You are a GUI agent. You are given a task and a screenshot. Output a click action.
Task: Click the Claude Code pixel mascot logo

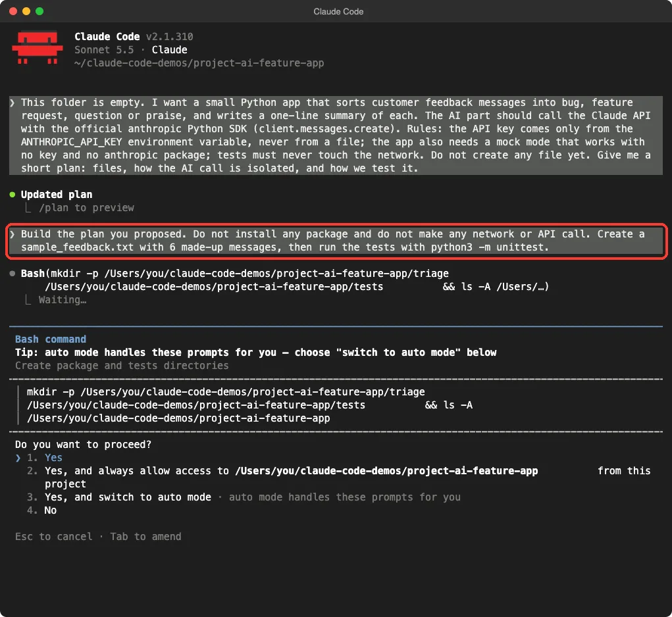click(x=38, y=47)
